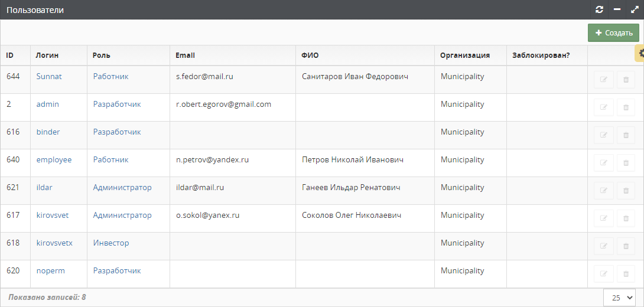
Task: Click the Инвестор role link
Action: click(x=111, y=243)
